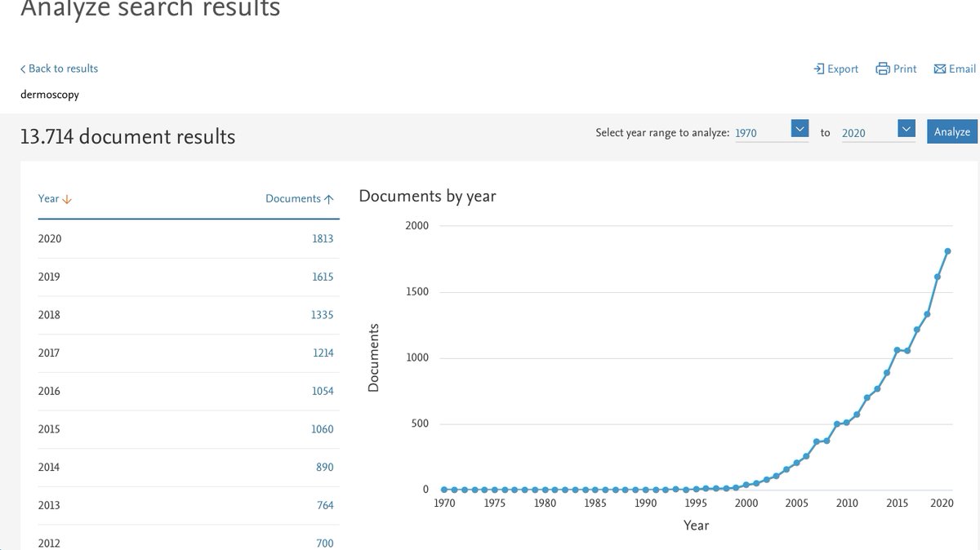Select the 2018 row year cell
Viewport: 980px width, 550px height.
[x=50, y=315]
